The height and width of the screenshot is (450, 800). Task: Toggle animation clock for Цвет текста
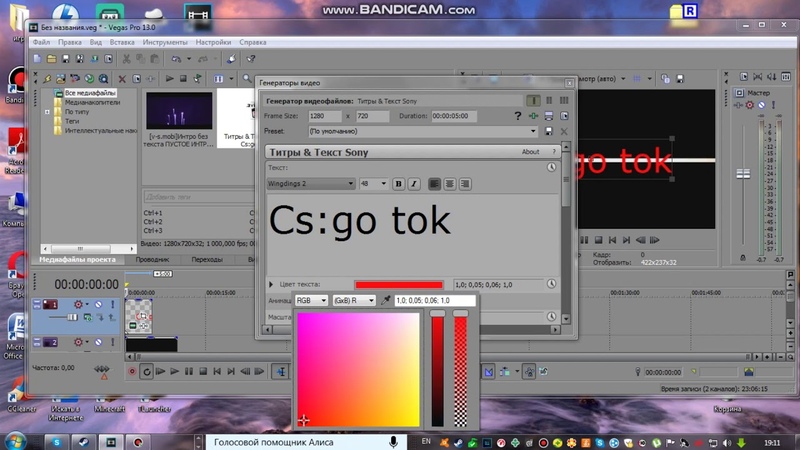[551, 284]
